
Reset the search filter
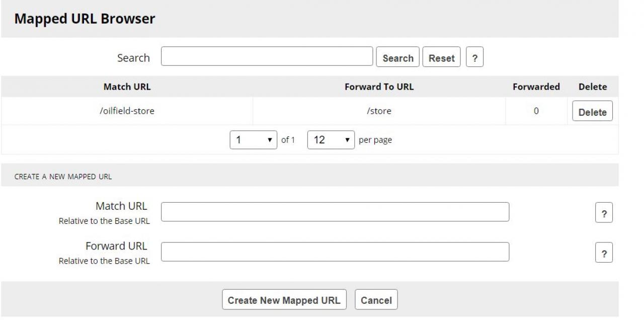pyautogui.click(x=441, y=58)
